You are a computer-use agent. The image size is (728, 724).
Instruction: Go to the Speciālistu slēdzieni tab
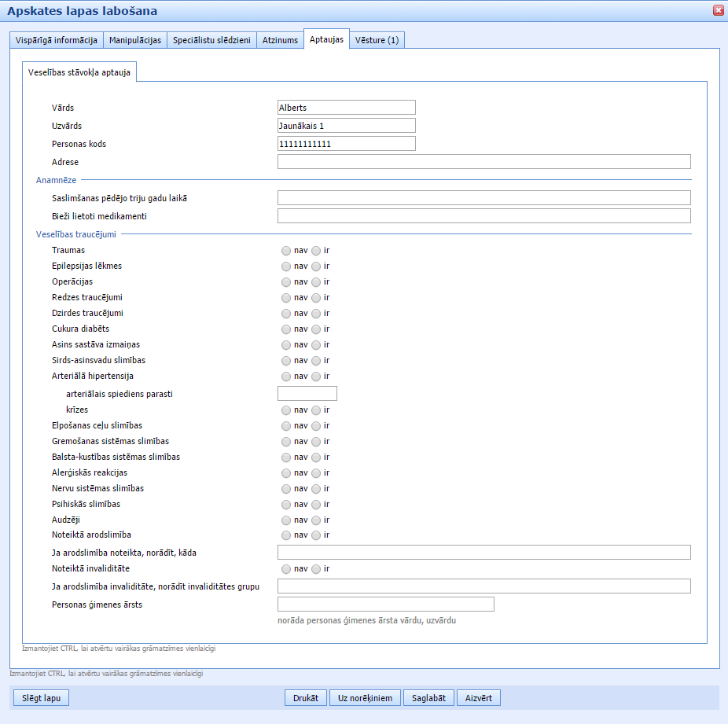[211, 40]
